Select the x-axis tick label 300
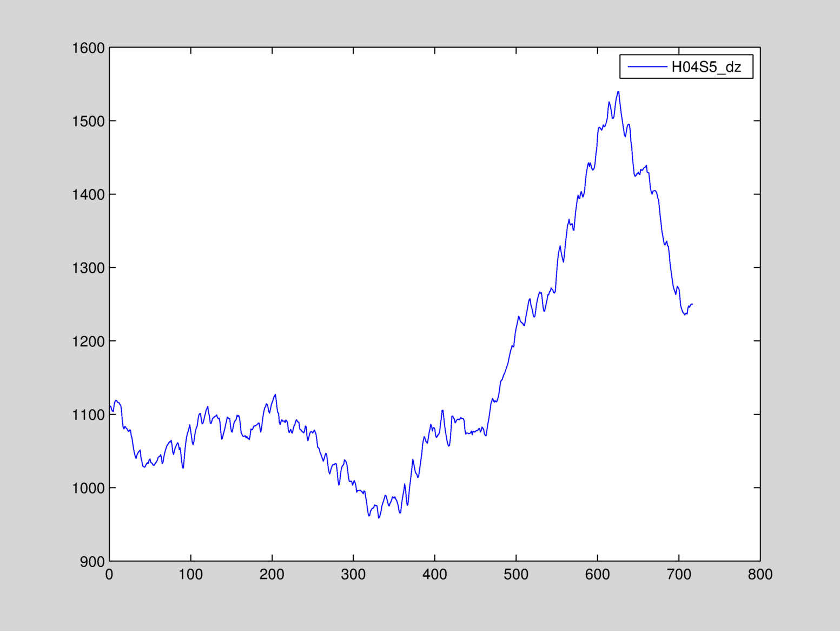The height and width of the screenshot is (631, 840). (353, 575)
